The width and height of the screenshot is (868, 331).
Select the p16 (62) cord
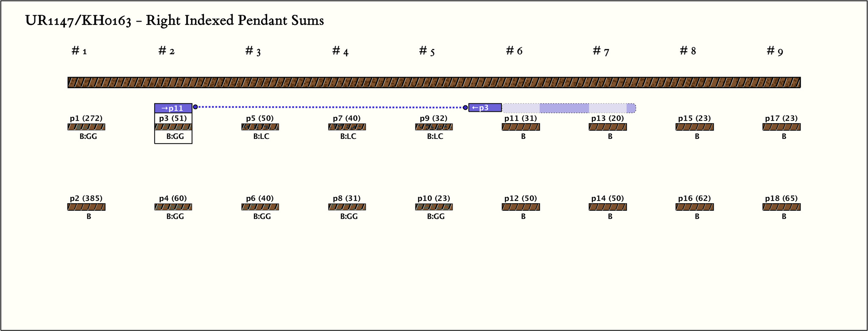coord(695,207)
